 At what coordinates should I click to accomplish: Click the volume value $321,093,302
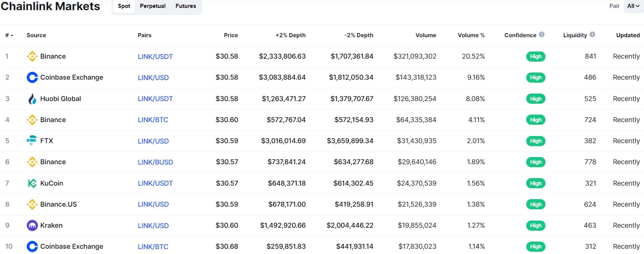[415, 56]
